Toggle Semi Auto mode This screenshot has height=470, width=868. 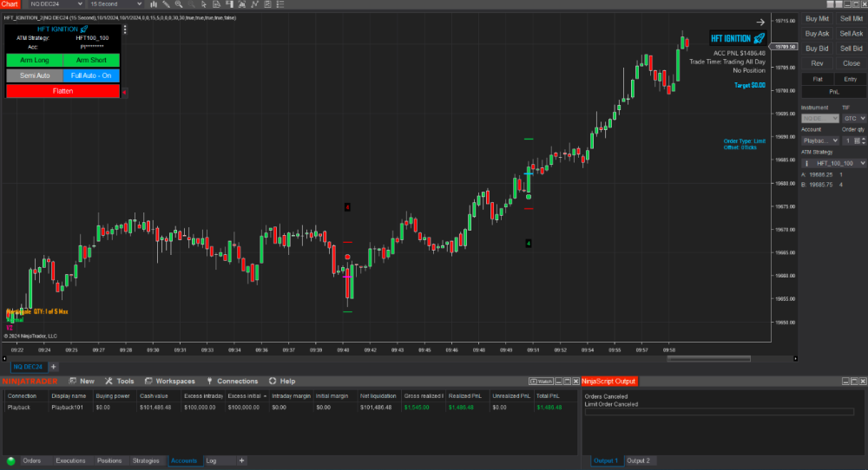(x=35, y=75)
